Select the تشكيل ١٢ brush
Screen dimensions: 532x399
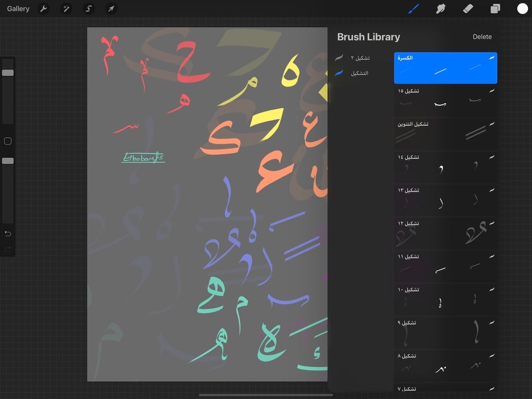(446, 234)
